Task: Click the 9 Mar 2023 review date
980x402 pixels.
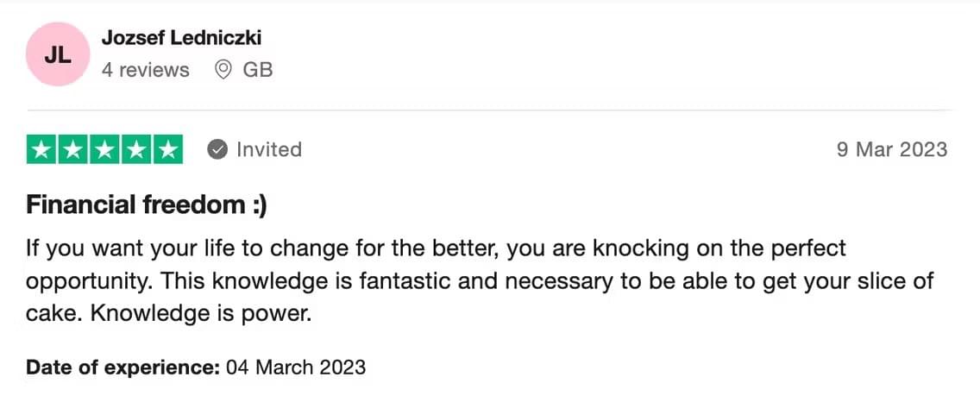Action: pos(892,150)
